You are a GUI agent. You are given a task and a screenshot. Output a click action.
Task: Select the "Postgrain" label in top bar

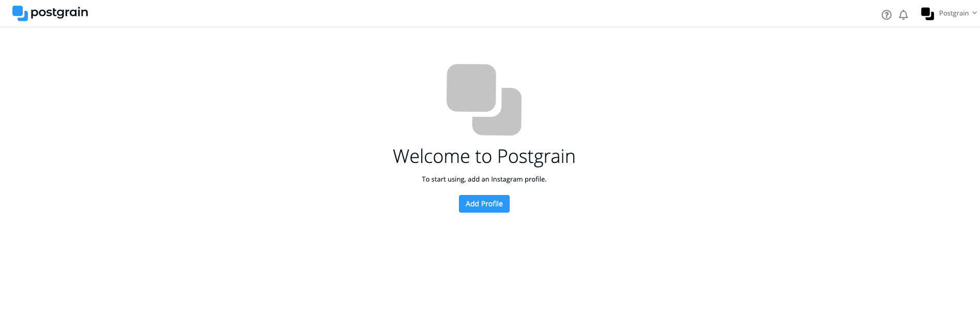click(x=954, y=13)
